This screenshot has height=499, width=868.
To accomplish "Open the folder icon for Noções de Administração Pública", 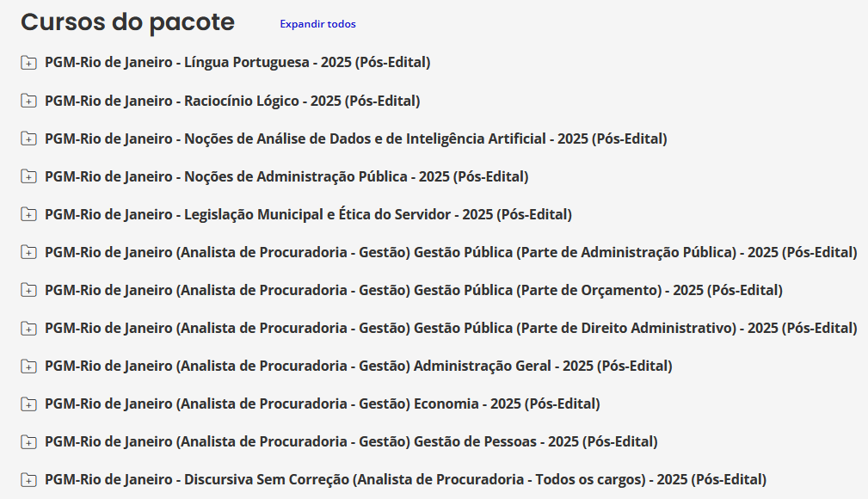I will pos(28,176).
